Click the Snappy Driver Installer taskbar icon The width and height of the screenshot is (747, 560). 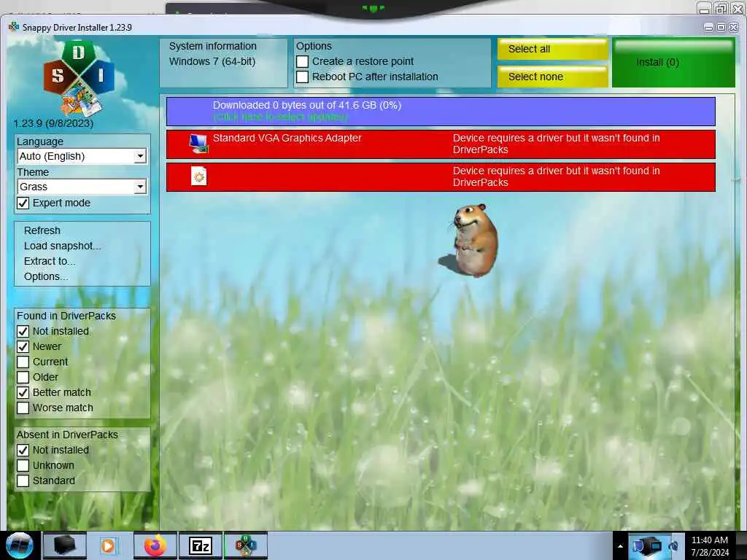(x=245, y=545)
